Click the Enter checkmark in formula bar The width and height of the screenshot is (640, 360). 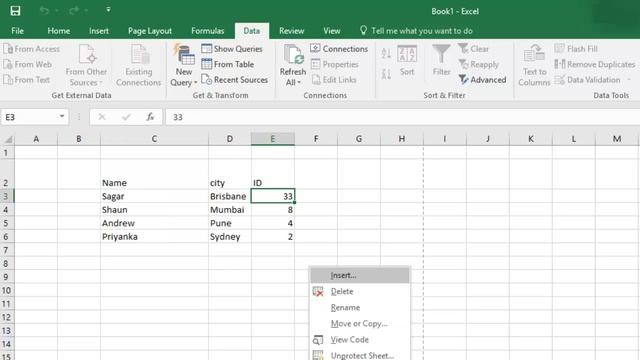point(126,117)
